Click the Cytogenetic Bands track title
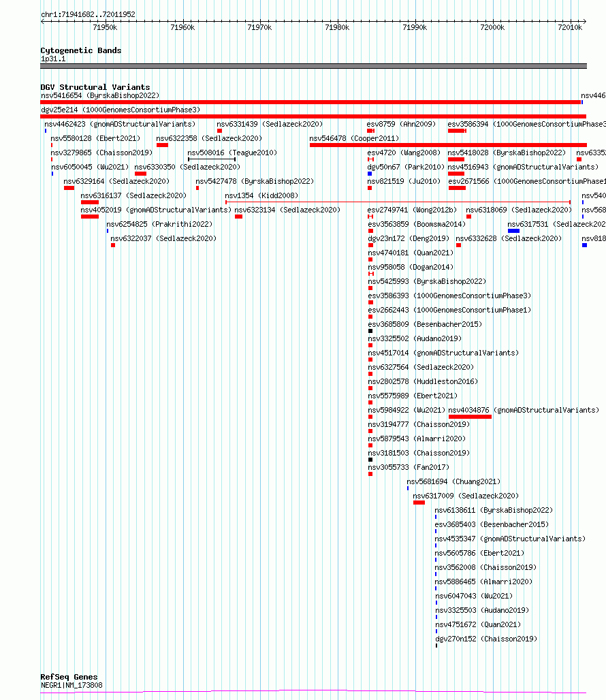The image size is (606, 700). (x=81, y=50)
